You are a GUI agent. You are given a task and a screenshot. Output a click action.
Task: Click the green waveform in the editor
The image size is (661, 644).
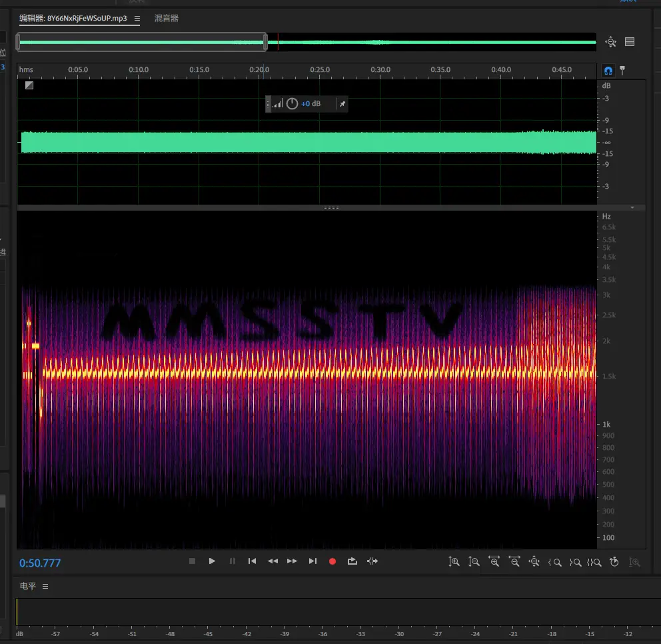tap(309, 142)
